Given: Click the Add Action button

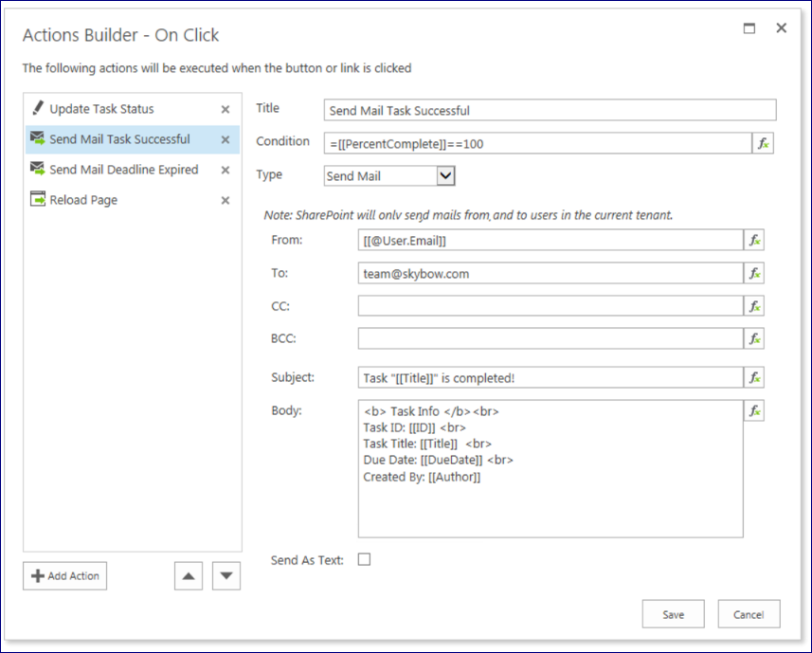Looking at the screenshot, I should coord(65,575).
